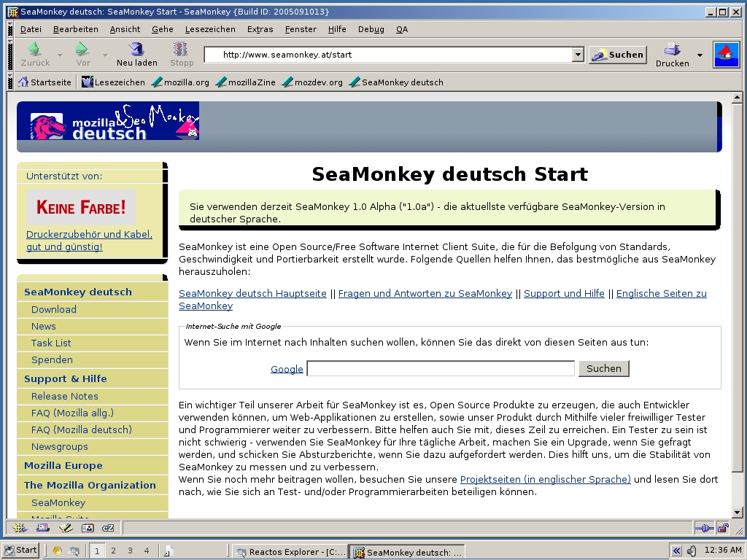
Task: Open the Fenster menu
Action: pyautogui.click(x=301, y=29)
